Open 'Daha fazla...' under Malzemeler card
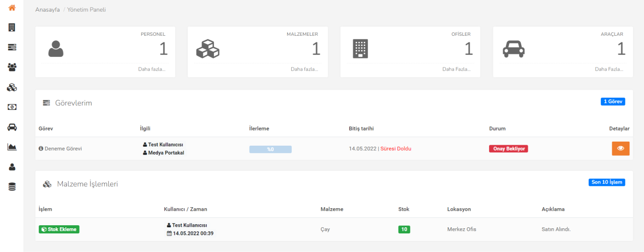The height and width of the screenshot is (252, 644). [x=304, y=69]
